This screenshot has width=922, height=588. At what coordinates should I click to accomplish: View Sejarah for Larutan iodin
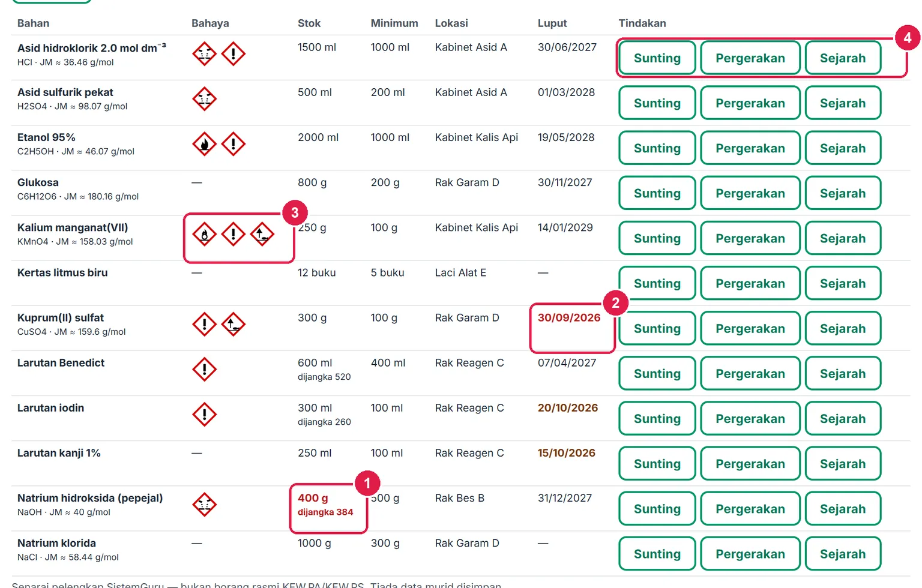click(x=843, y=418)
